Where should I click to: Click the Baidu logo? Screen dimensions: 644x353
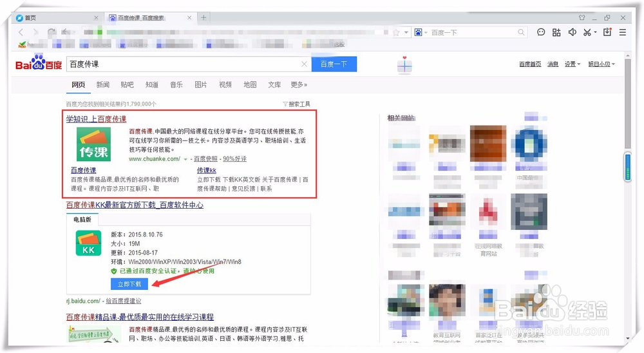click(x=39, y=62)
